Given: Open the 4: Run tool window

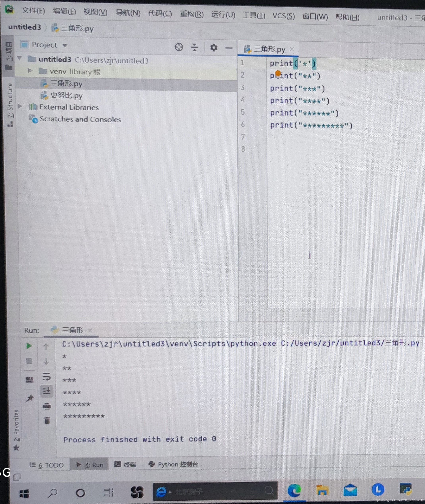Looking at the screenshot, I should pyautogui.click(x=89, y=465).
